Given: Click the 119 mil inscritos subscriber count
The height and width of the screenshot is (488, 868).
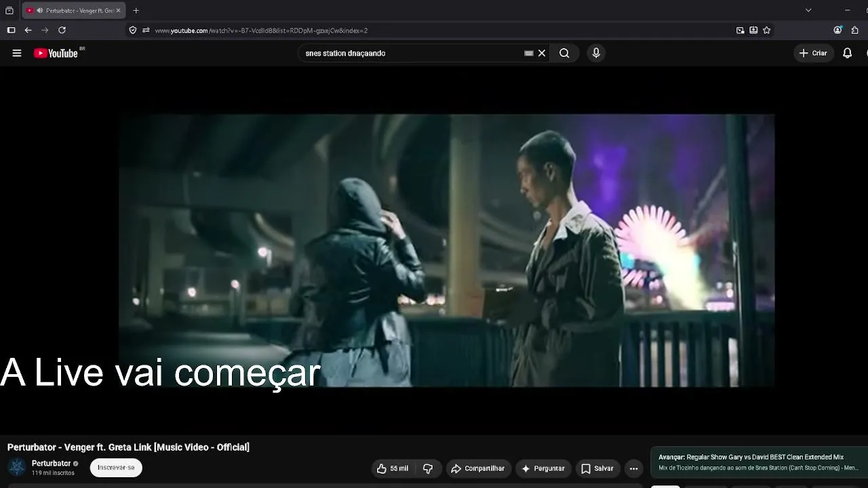Looking at the screenshot, I should pyautogui.click(x=53, y=473).
